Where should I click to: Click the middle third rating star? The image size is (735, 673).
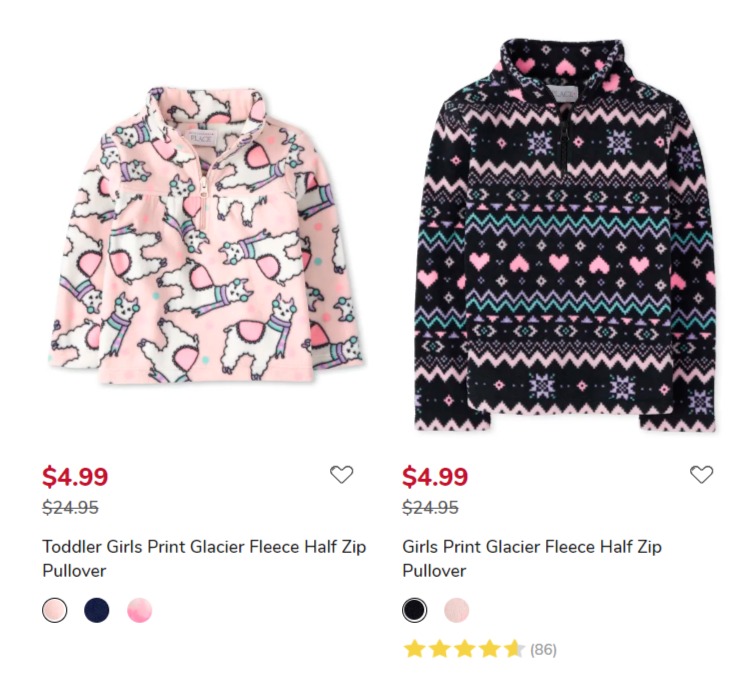465,649
